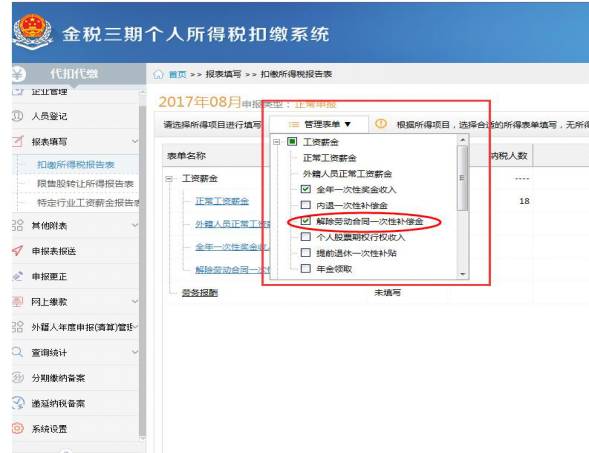The image size is (589, 453).
Task: Enable the 个人股票期权行权收入 checkbox
Action: pyautogui.click(x=305, y=237)
